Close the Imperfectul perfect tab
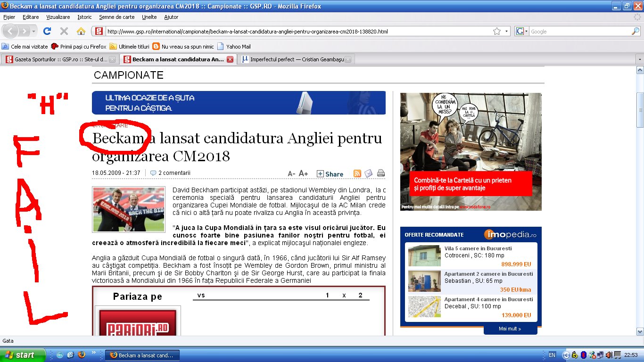Screen dimensions: 644x362 pos(348,59)
